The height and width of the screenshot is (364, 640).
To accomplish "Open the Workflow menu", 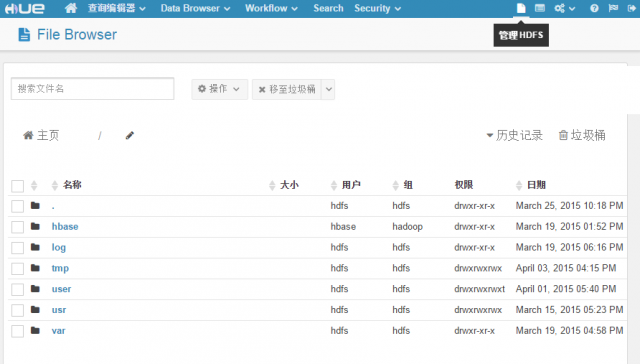I will [x=271, y=8].
